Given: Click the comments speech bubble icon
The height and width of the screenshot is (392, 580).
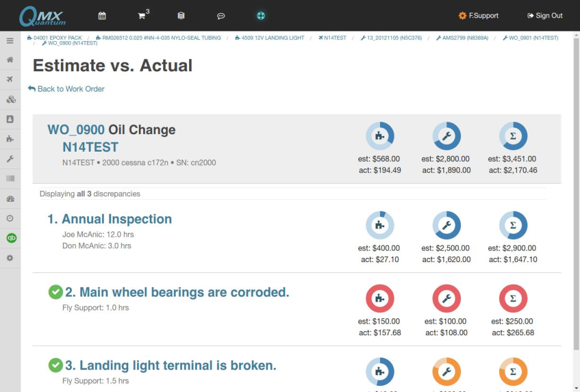Looking at the screenshot, I should click(221, 16).
